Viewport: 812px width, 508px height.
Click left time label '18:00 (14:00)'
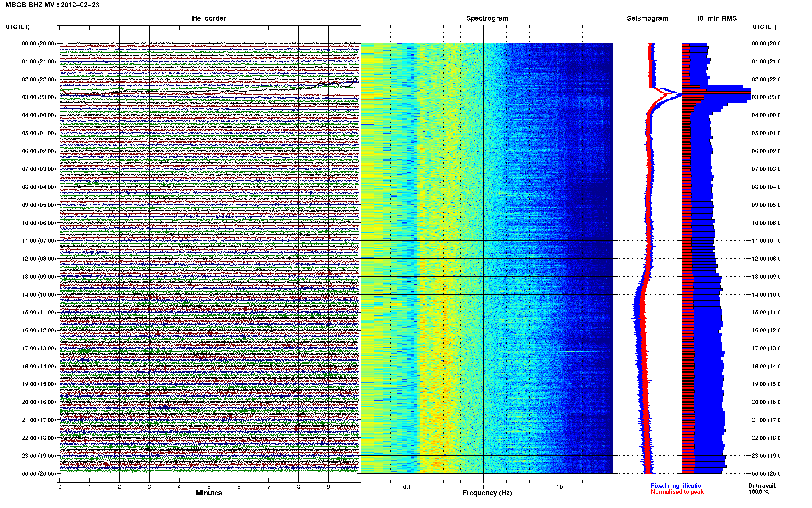click(39, 366)
